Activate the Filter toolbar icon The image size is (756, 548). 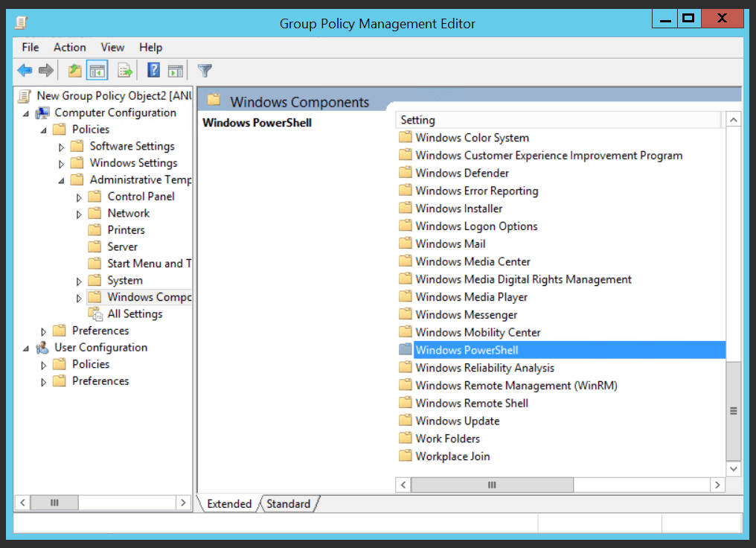(x=204, y=69)
